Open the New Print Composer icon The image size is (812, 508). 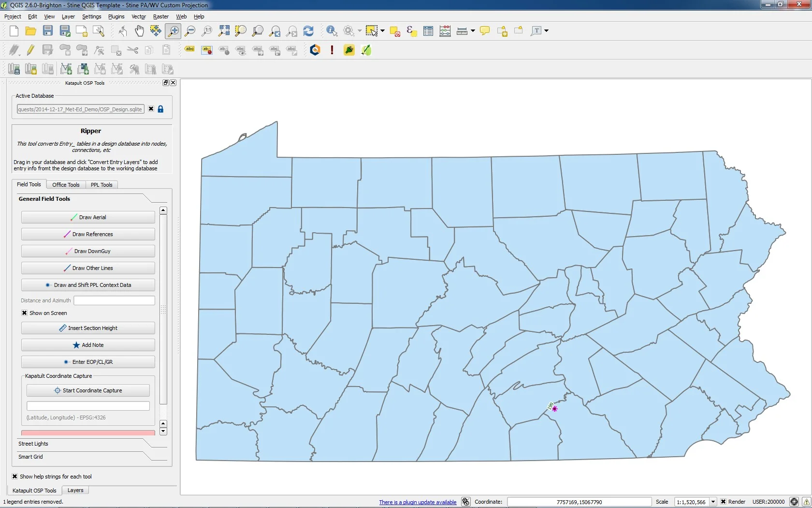tap(82, 31)
